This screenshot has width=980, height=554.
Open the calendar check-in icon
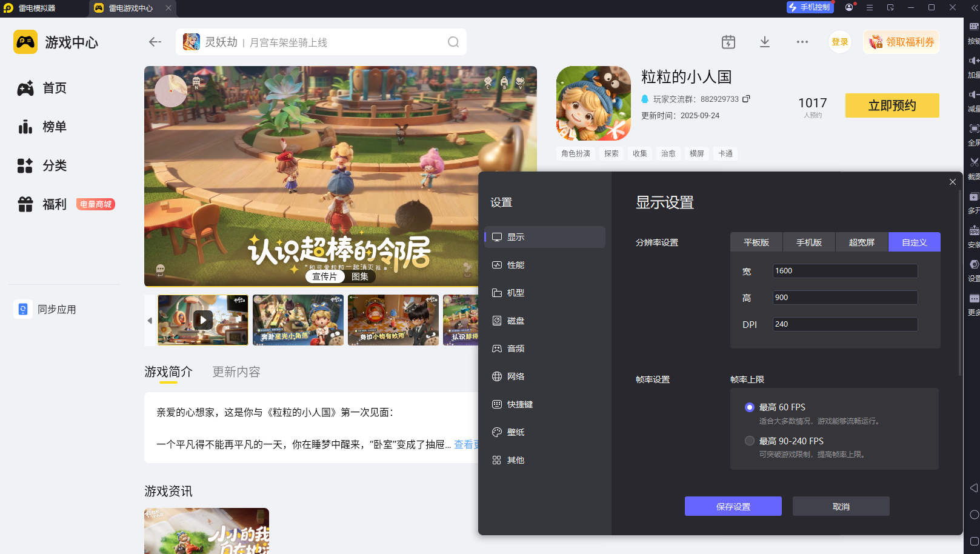(x=728, y=42)
